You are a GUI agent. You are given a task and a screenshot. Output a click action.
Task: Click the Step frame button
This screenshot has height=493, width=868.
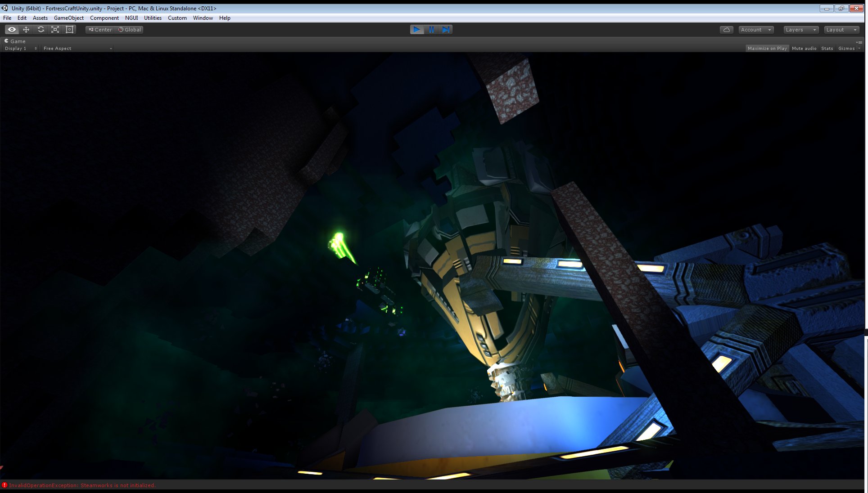point(446,30)
